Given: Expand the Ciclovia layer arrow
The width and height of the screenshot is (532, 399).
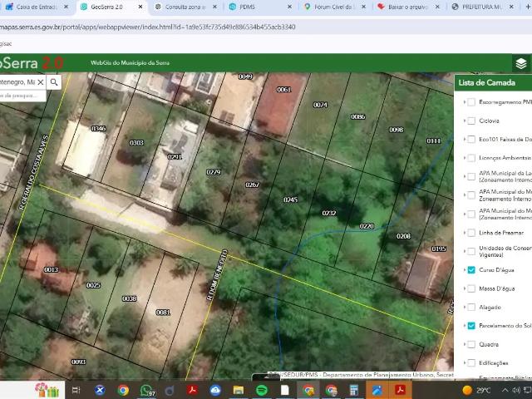Looking at the screenshot, I should click(464, 121).
